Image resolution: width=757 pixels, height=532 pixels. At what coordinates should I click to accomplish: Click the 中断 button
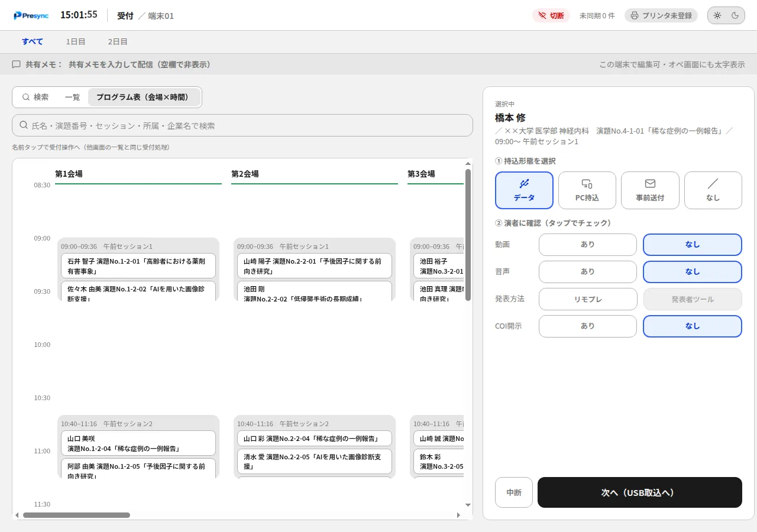(x=514, y=492)
